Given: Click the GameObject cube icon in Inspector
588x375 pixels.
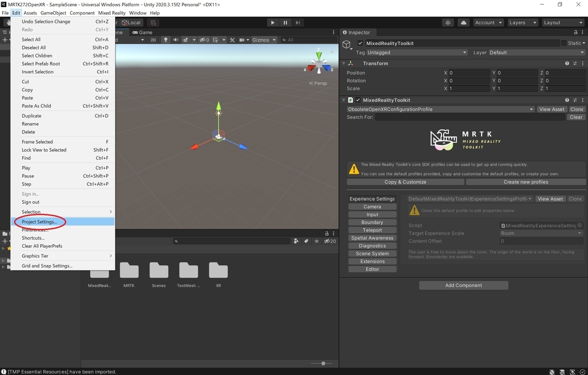Looking at the screenshot, I should click(x=347, y=45).
